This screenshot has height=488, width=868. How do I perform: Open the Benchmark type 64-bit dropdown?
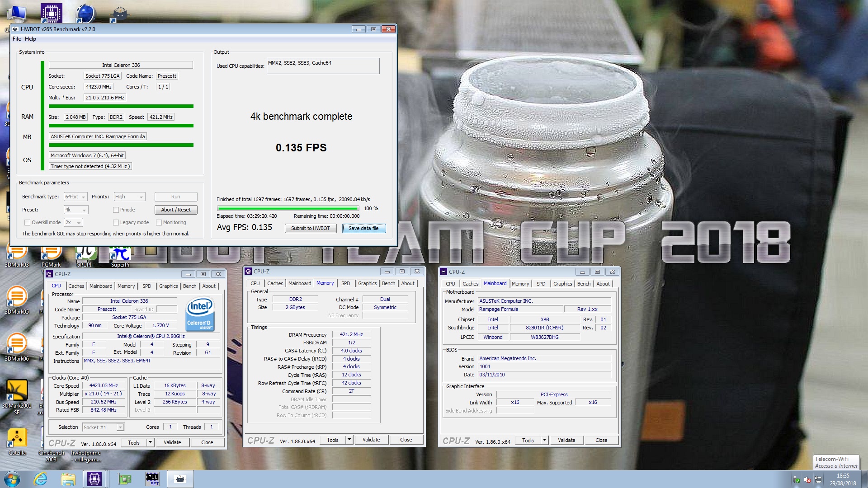[75, 197]
